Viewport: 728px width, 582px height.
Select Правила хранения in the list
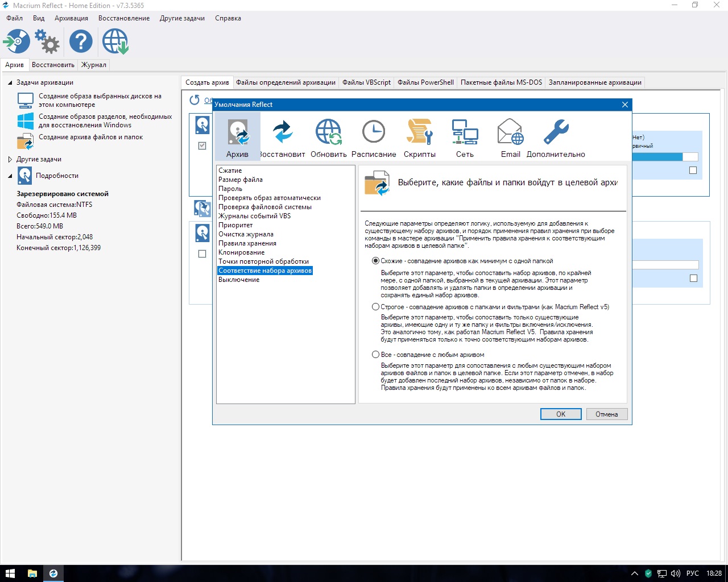point(247,243)
